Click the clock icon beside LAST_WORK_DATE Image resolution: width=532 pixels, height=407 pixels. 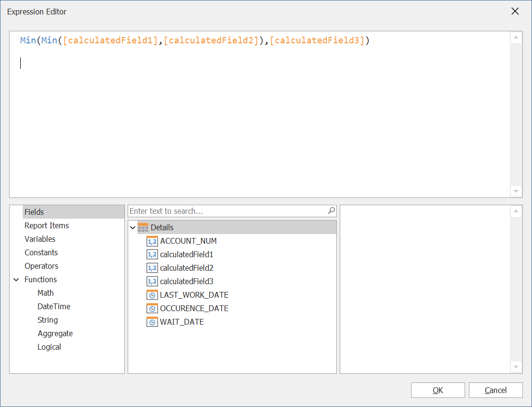coord(152,295)
